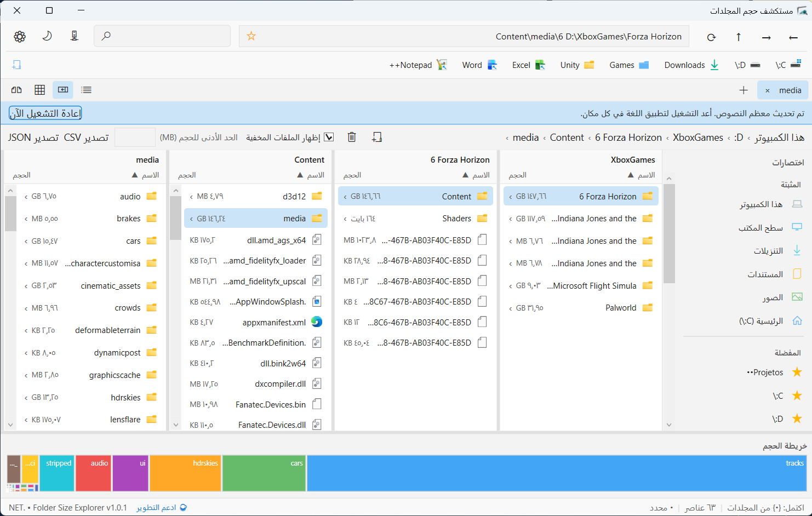The image size is (812, 516).
Task: Select the cars block in size map
Action: click(x=264, y=473)
